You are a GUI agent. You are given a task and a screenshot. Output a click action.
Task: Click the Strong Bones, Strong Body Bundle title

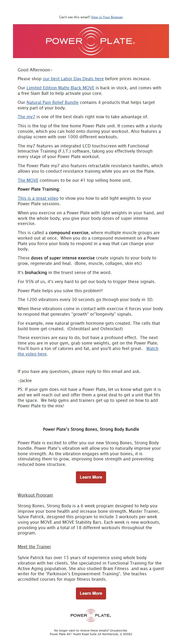[91, 429]
